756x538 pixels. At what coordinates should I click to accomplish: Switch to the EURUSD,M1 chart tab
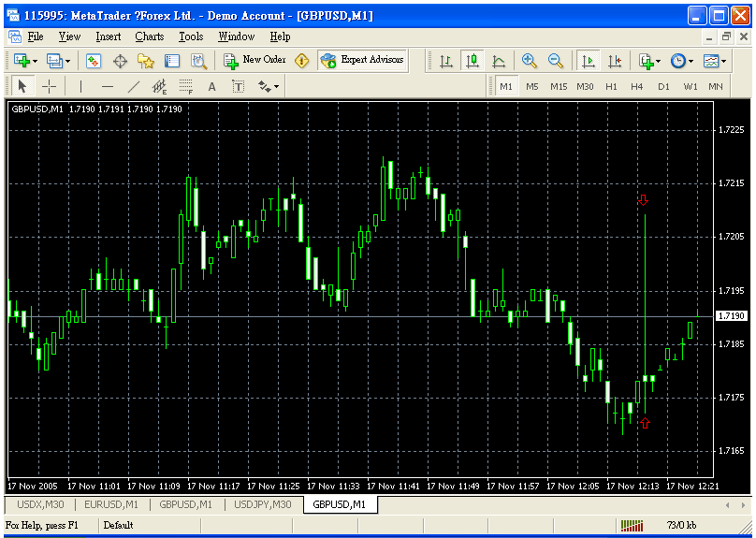[111, 504]
